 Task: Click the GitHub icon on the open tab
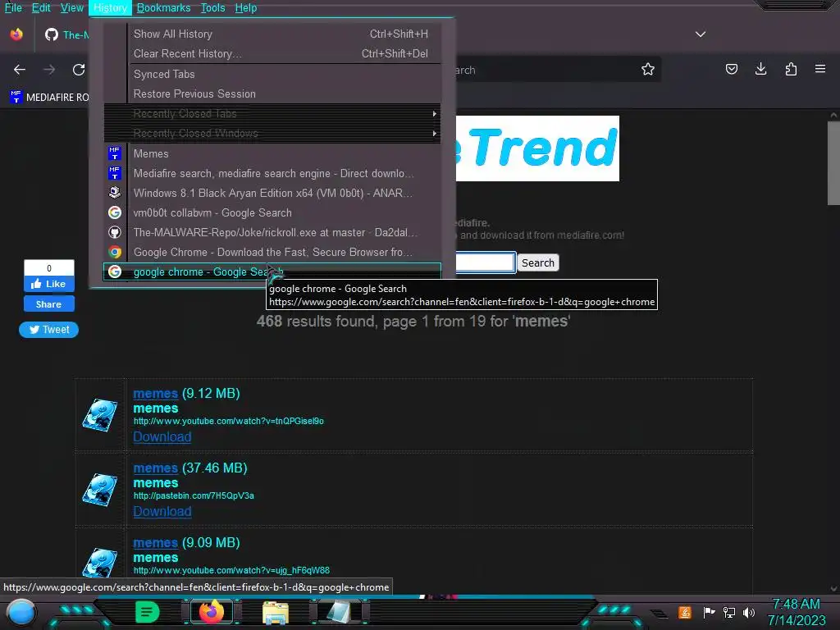(52, 34)
